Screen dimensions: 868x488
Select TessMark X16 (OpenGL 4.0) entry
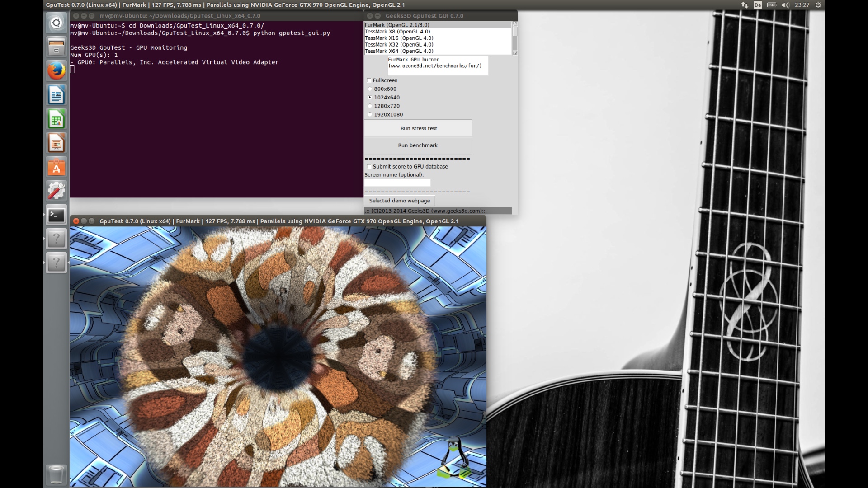438,38
